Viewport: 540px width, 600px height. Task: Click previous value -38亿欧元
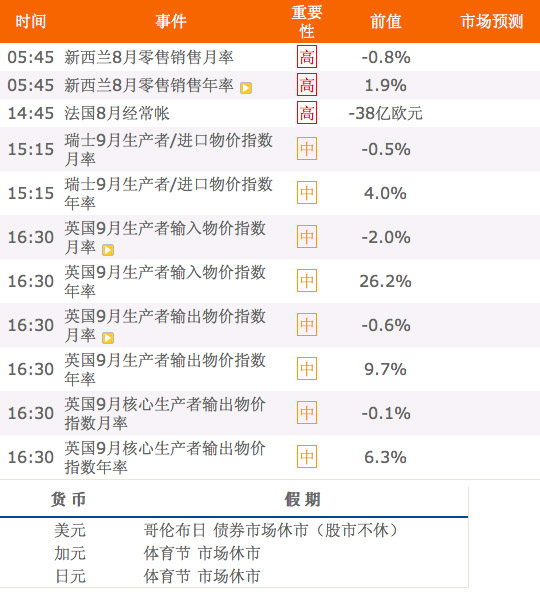coord(386,113)
